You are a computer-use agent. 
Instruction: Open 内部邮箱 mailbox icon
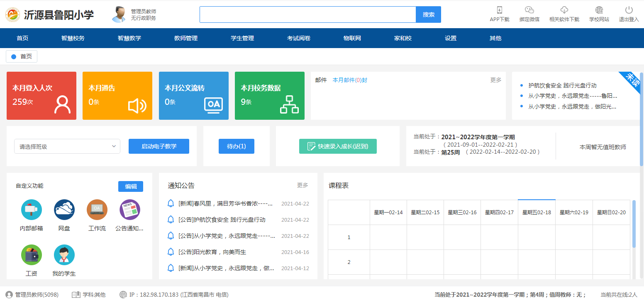(x=32, y=210)
